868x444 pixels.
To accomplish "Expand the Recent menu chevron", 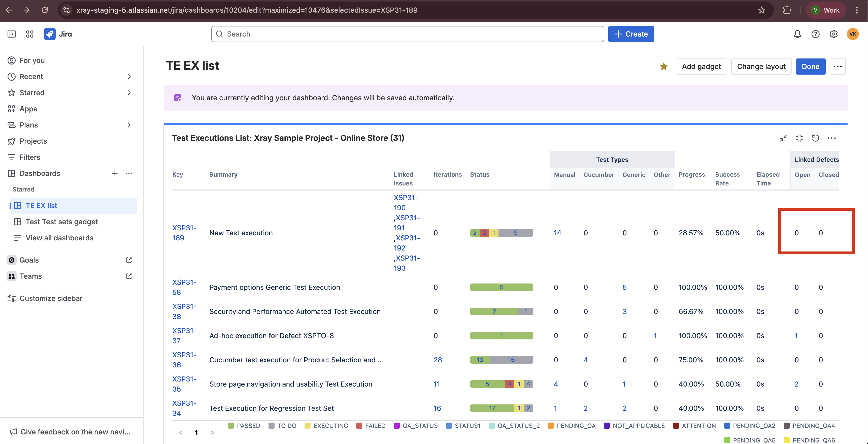I will click(x=129, y=77).
